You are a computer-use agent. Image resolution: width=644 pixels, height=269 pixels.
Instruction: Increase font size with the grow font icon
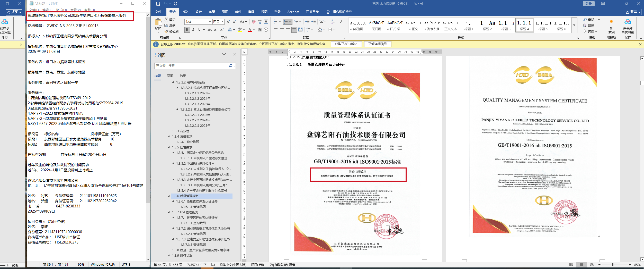point(228,22)
